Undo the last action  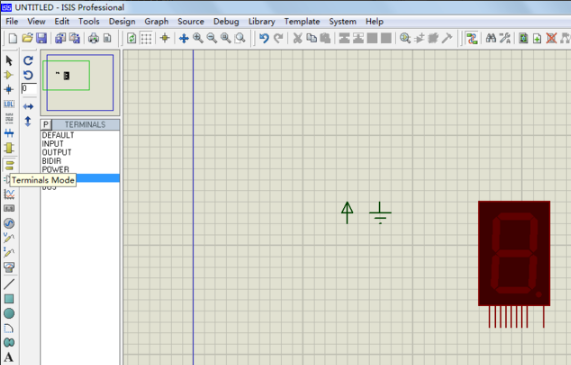[x=264, y=38]
